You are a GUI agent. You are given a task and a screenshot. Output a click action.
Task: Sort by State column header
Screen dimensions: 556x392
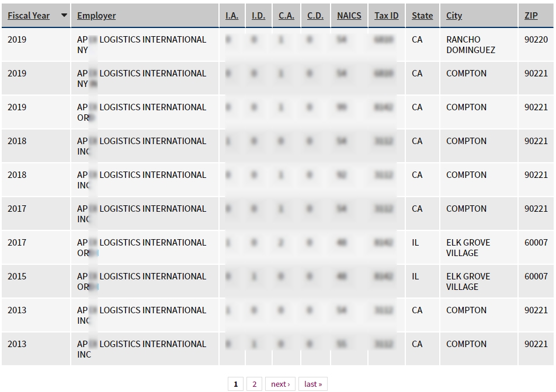422,16
